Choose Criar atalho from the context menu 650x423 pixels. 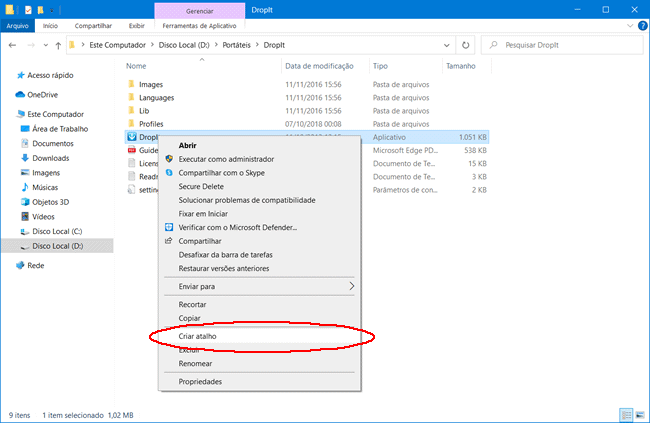[197, 336]
